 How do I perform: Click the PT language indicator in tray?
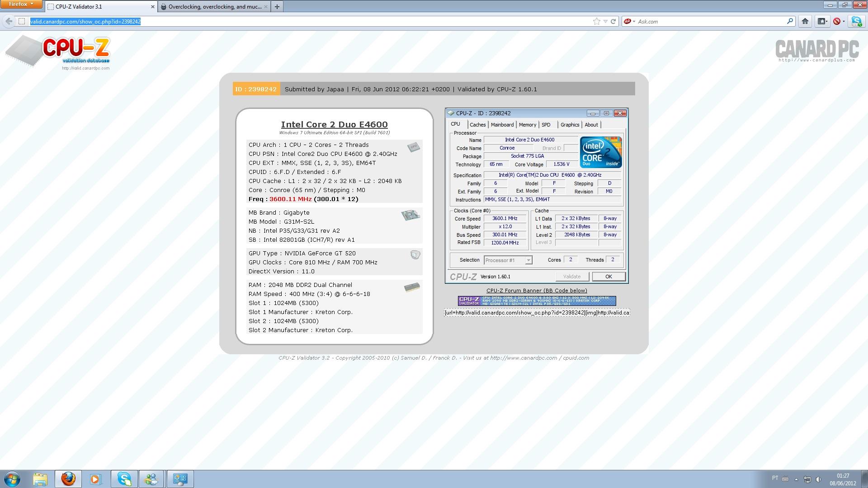point(775,478)
